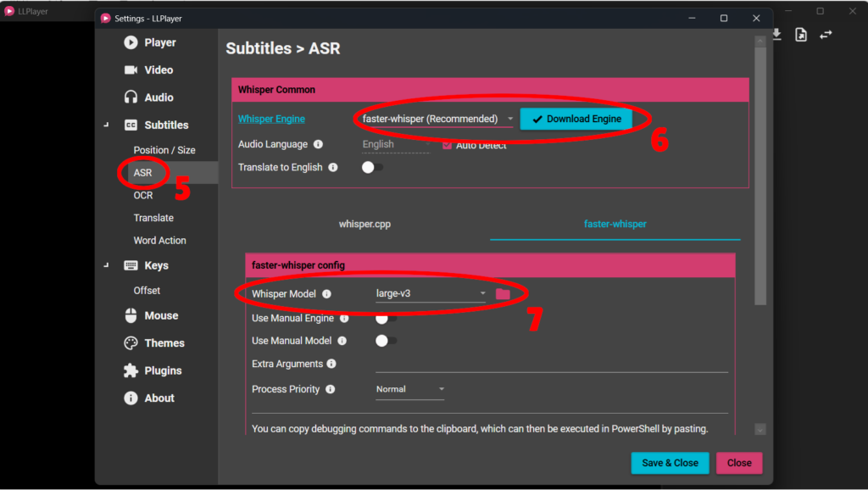The image size is (868, 490).
Task: Click the swap arrows icon in LLPlayer window
Action: pyautogui.click(x=826, y=35)
